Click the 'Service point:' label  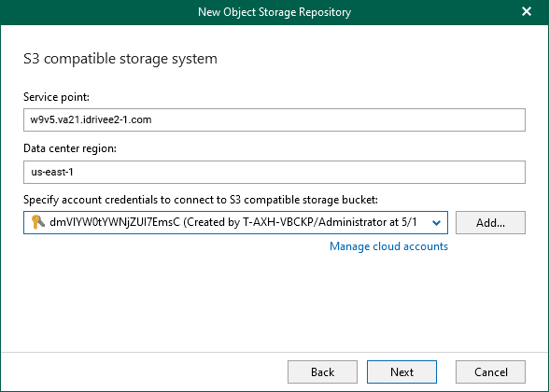56,97
